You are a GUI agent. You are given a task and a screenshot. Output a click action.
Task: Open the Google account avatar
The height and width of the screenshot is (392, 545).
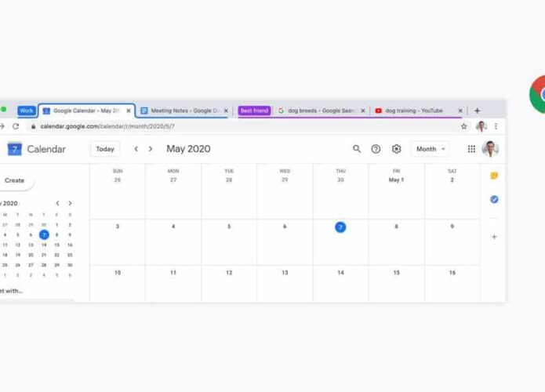pyautogui.click(x=490, y=149)
